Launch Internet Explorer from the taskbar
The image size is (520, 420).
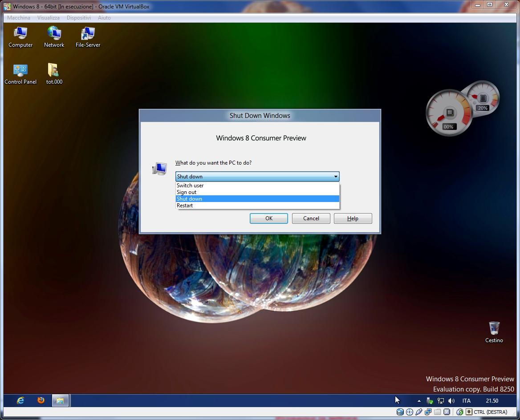pos(20,400)
